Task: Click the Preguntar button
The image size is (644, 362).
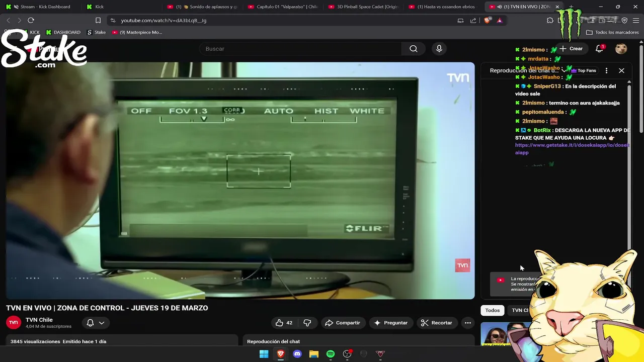Action: pyautogui.click(x=391, y=323)
